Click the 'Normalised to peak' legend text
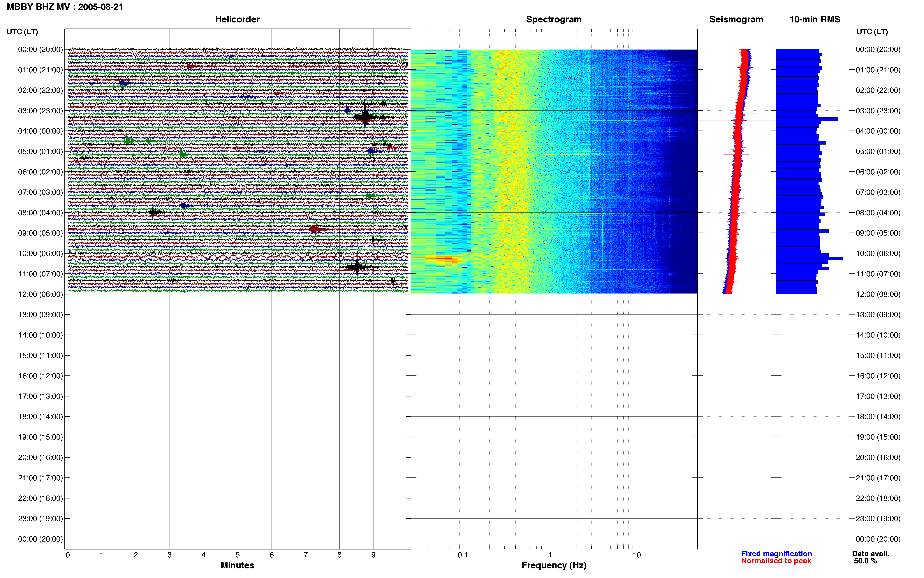The width and height of the screenshot is (924, 578). tap(776, 561)
